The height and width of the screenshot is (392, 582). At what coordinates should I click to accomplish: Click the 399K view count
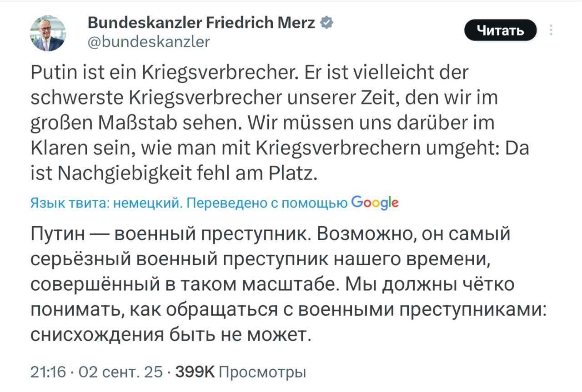coord(195,372)
